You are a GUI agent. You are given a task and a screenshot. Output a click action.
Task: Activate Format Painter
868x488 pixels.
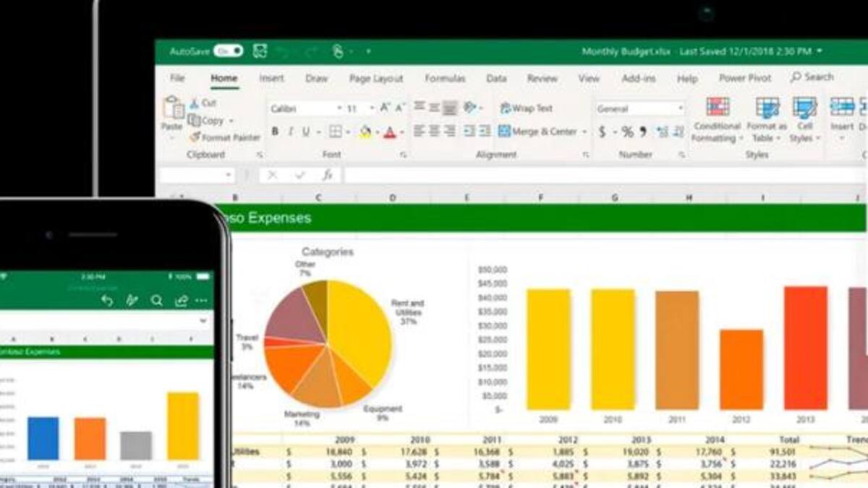(225, 137)
